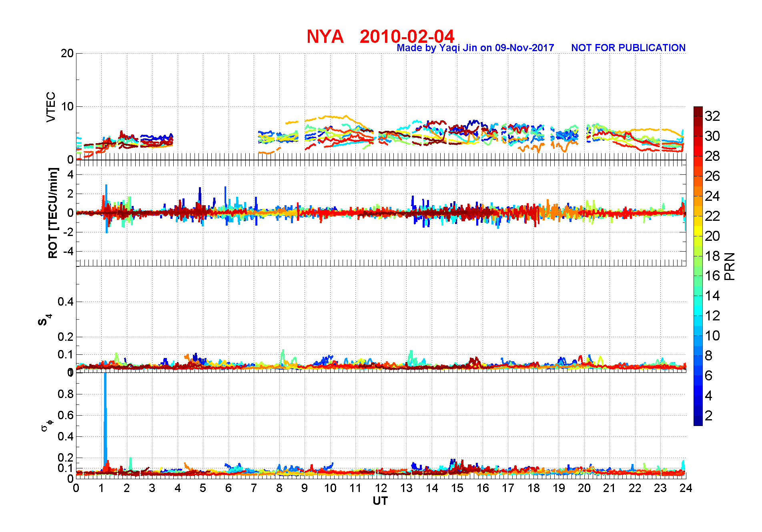762x532 pixels.
Task: Click the VTEC tick label 20
Action: [67, 53]
